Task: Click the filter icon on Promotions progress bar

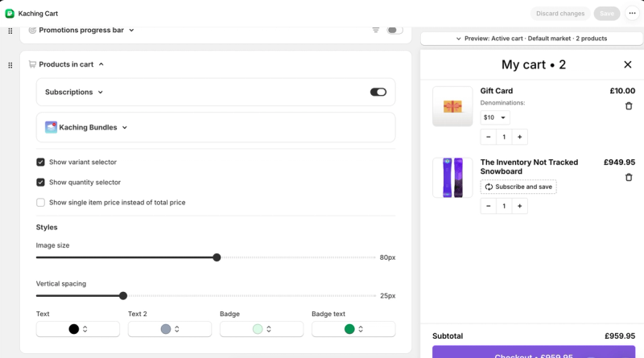Action: click(375, 30)
